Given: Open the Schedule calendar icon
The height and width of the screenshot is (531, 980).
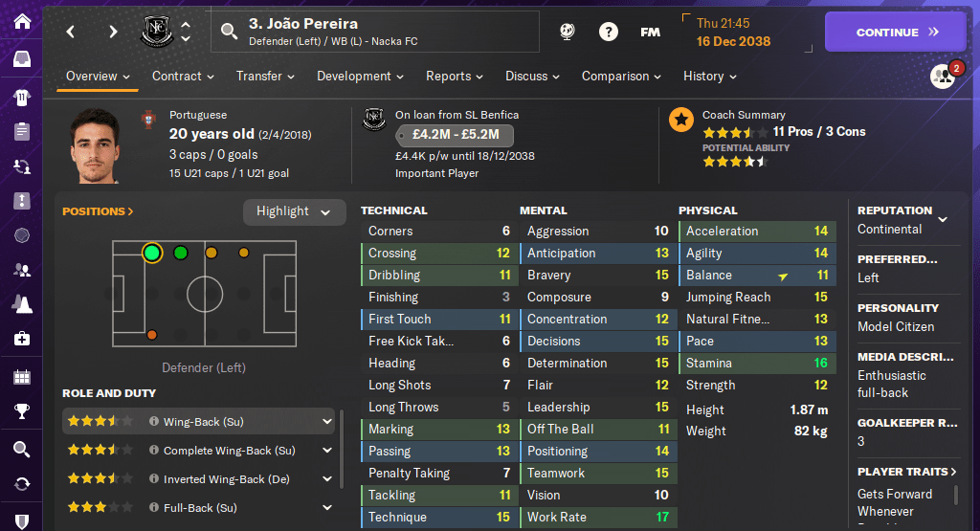Looking at the screenshot, I should coord(21,376).
